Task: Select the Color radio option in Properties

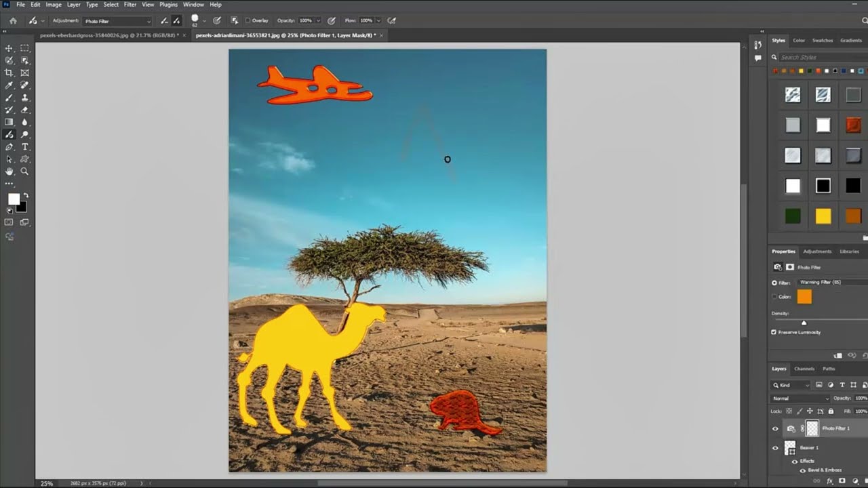Action: (774, 297)
